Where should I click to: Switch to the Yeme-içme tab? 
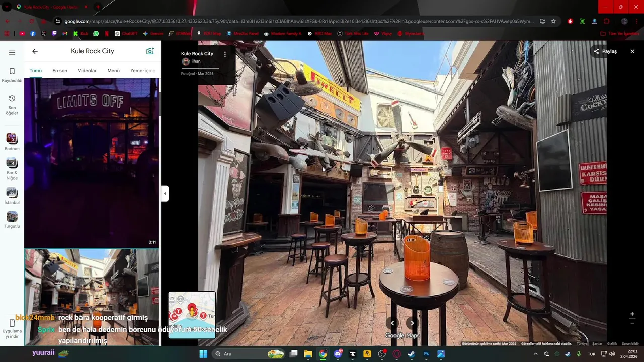(143, 71)
